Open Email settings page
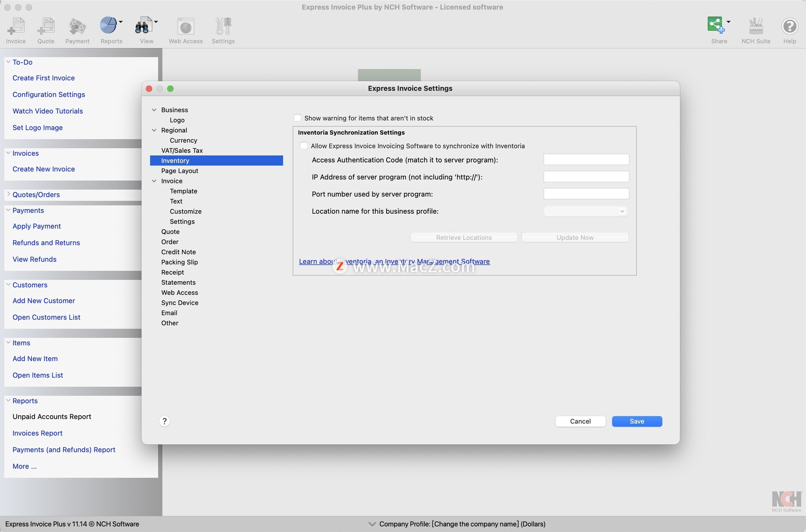 coord(169,313)
